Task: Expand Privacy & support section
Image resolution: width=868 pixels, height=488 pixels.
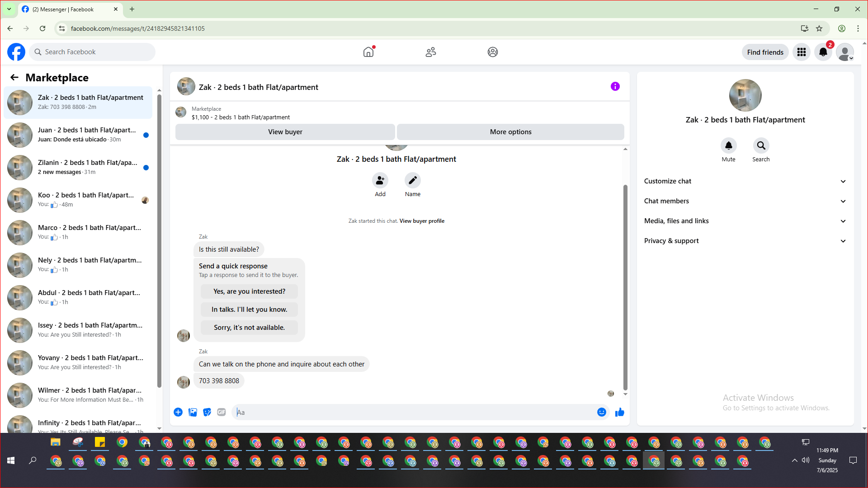Action: tap(745, 241)
